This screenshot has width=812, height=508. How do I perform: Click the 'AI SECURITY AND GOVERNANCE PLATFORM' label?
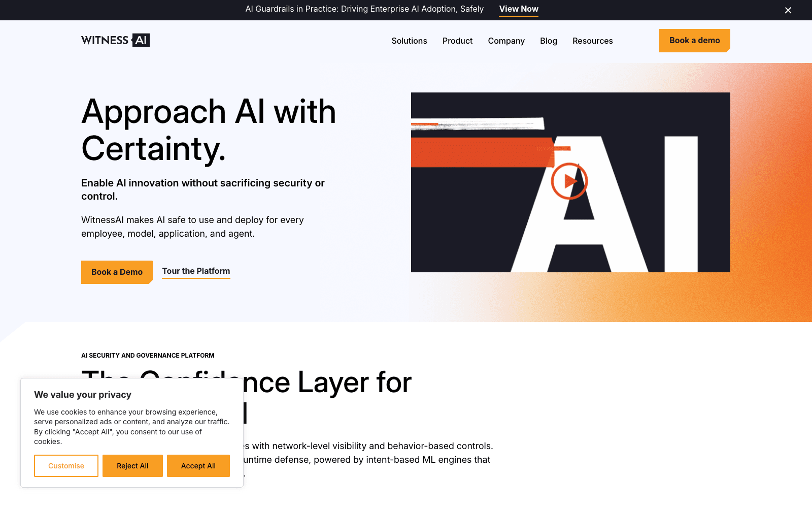tap(148, 356)
